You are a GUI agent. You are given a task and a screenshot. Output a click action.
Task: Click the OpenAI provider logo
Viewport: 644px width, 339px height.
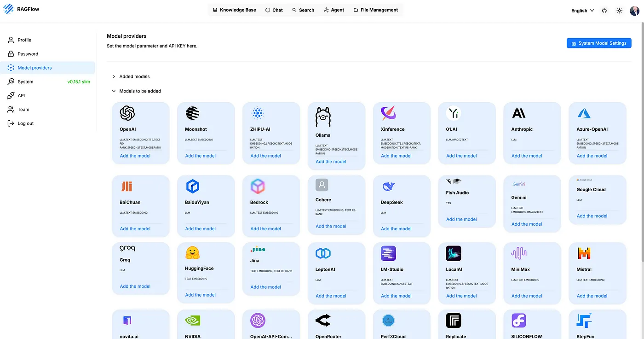click(x=127, y=113)
